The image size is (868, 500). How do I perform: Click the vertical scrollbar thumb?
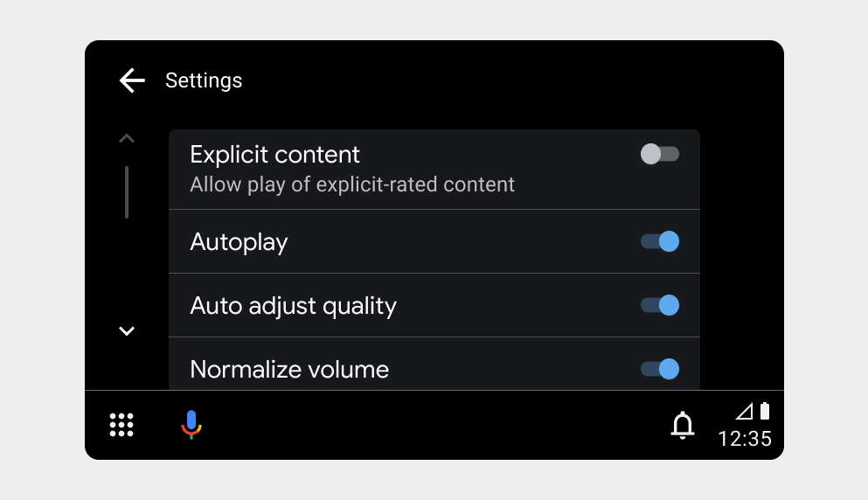[127, 192]
